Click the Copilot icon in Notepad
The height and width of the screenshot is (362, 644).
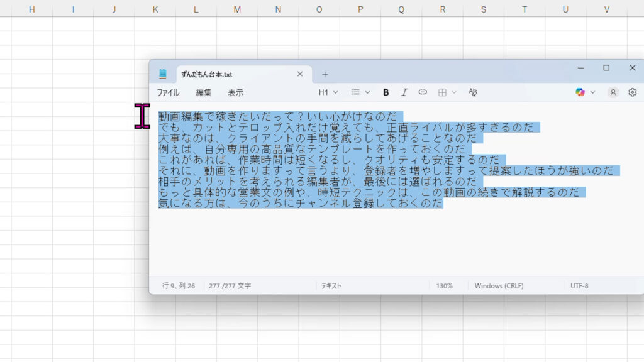tap(580, 92)
